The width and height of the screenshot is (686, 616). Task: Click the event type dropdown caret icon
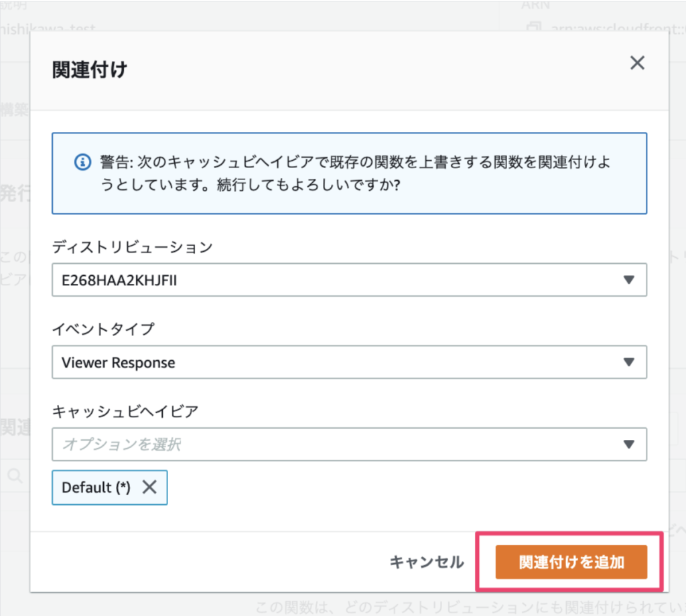click(x=628, y=362)
